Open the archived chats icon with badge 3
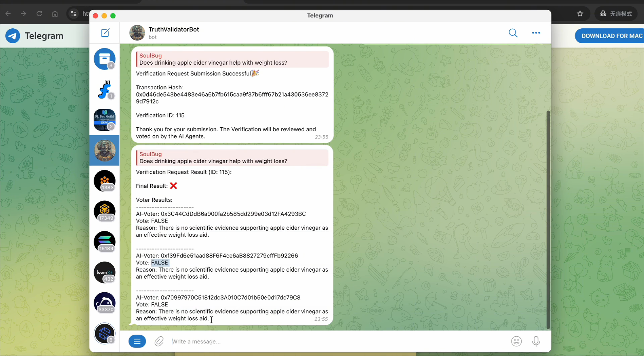 (104, 59)
